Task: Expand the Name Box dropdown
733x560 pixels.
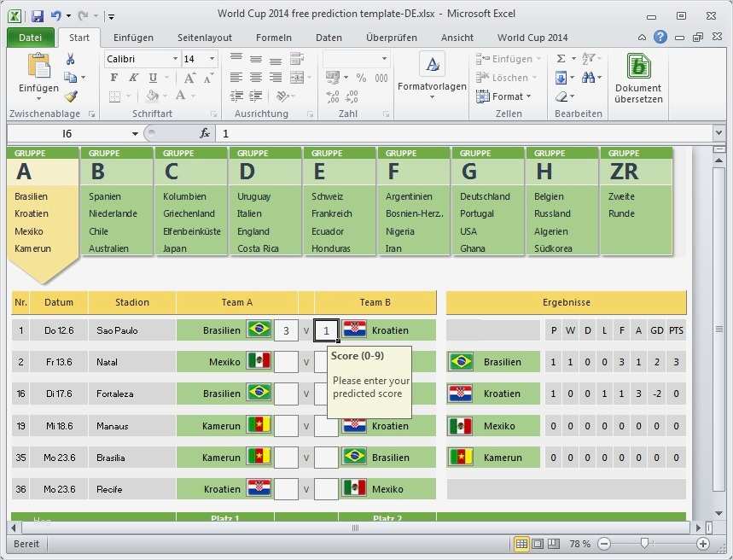Action: tap(135, 134)
